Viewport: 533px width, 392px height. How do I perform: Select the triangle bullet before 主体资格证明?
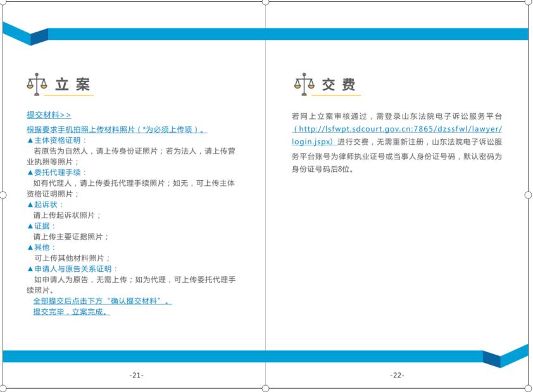click(x=30, y=140)
